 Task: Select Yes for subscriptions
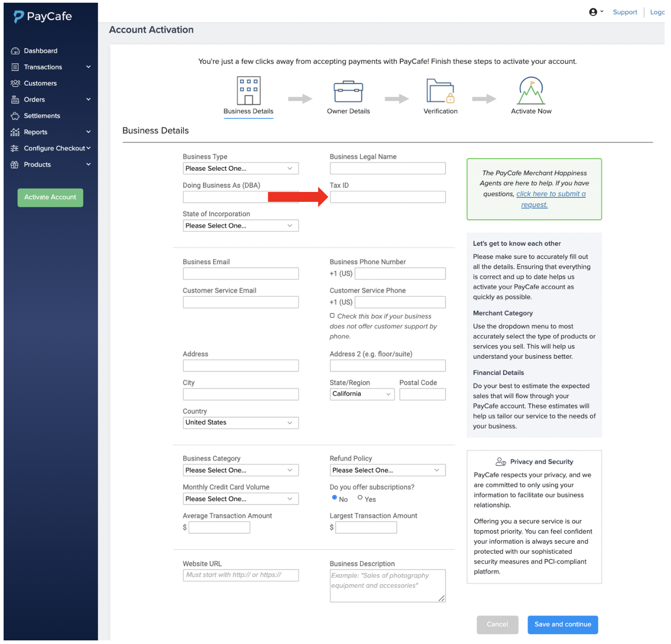click(x=360, y=498)
